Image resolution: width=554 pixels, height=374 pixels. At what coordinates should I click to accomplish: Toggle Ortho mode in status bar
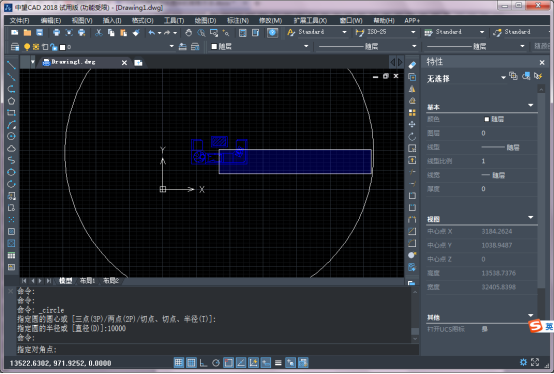tap(204, 363)
